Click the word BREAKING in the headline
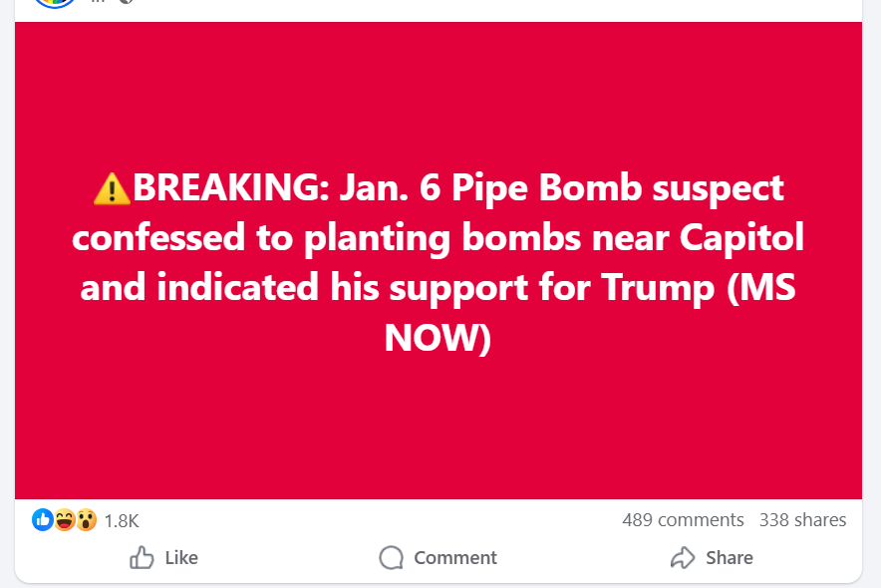The height and width of the screenshot is (588, 881). (214, 187)
